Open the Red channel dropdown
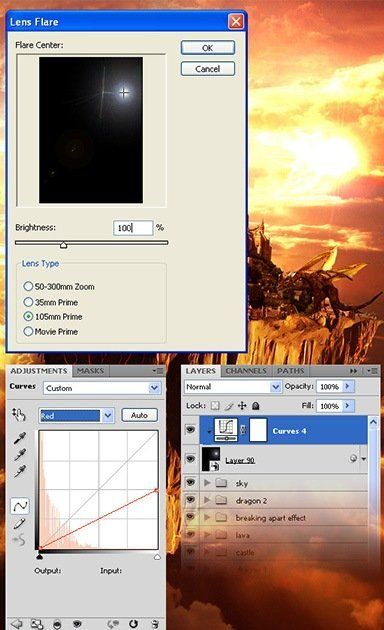This screenshot has height=630, width=384. tap(108, 415)
